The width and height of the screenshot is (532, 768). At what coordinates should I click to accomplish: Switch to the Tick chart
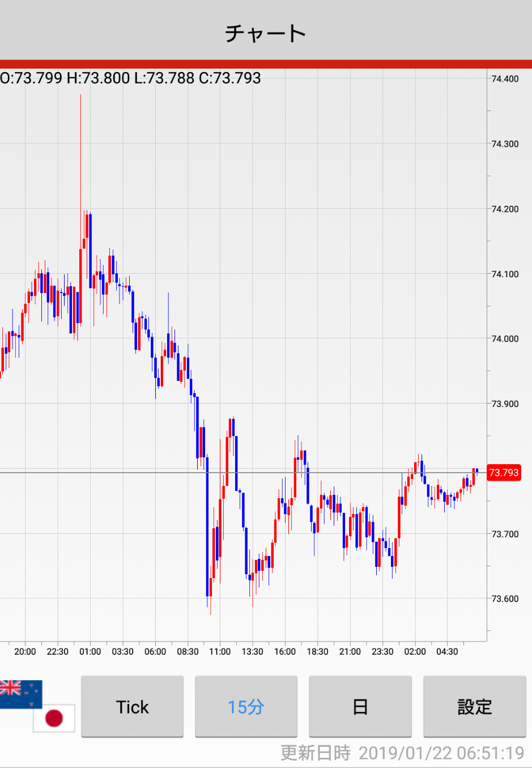132,707
